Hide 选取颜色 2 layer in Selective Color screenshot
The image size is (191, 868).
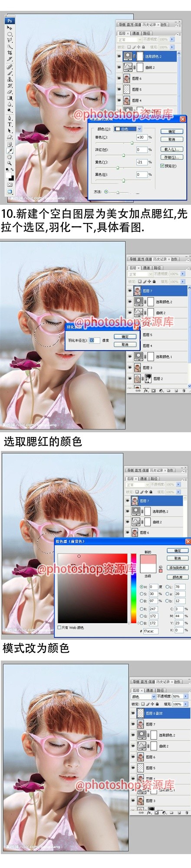coord(119,56)
